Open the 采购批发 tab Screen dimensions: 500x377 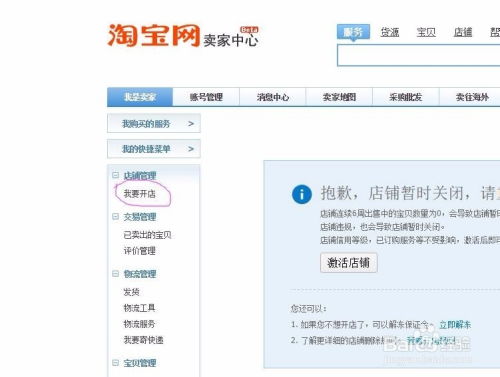tap(406, 97)
